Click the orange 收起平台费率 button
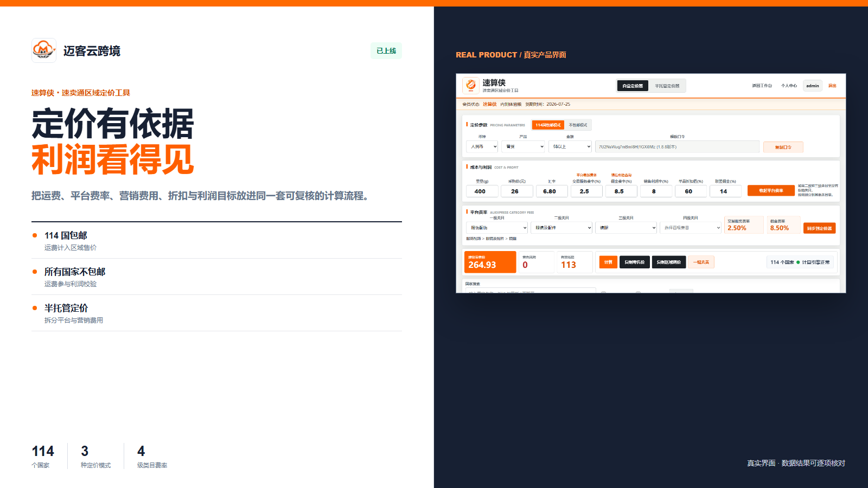868x488 pixels. coord(771,190)
